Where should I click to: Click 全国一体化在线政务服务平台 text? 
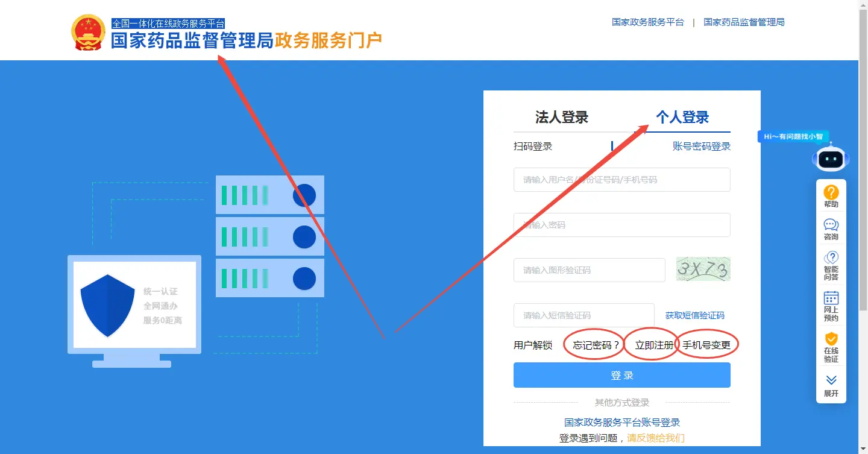[x=168, y=24]
